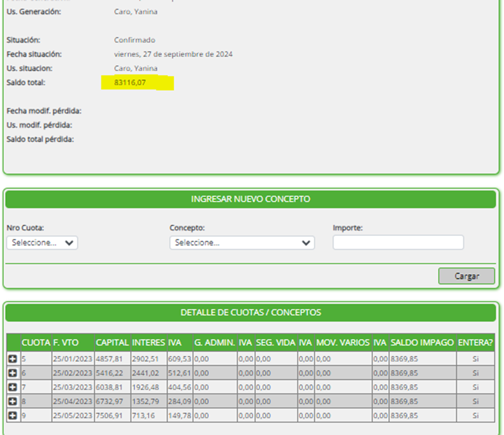Click into the Importe field
This screenshot has width=504, height=435.
point(398,243)
